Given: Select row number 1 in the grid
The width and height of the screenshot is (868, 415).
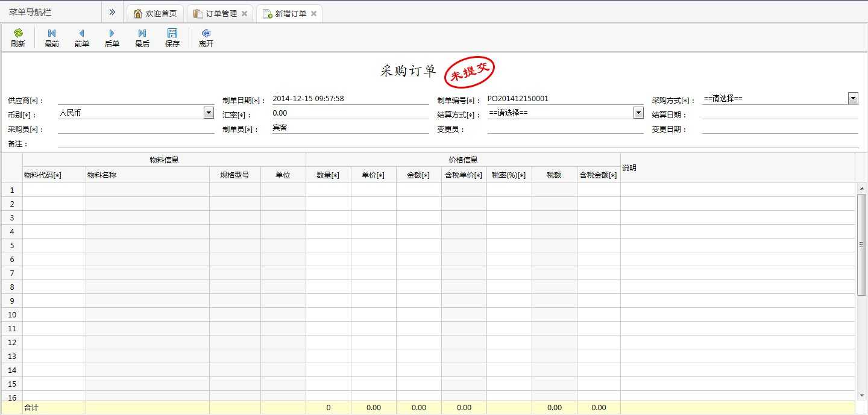Looking at the screenshot, I should point(12,190).
